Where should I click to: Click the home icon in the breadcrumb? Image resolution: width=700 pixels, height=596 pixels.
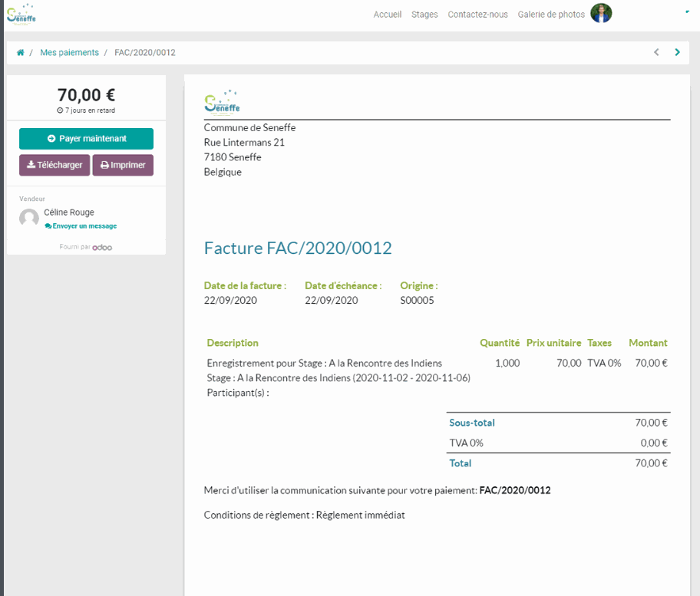point(21,52)
